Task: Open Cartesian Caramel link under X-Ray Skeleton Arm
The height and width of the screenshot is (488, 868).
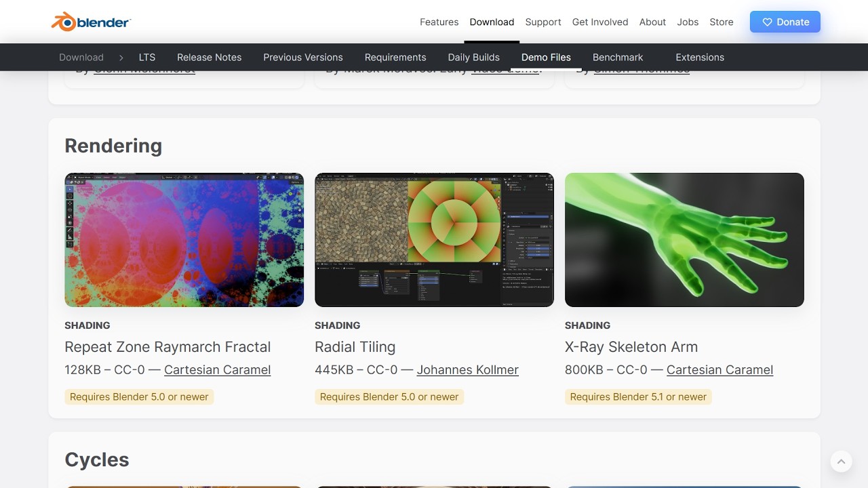Action: point(719,370)
